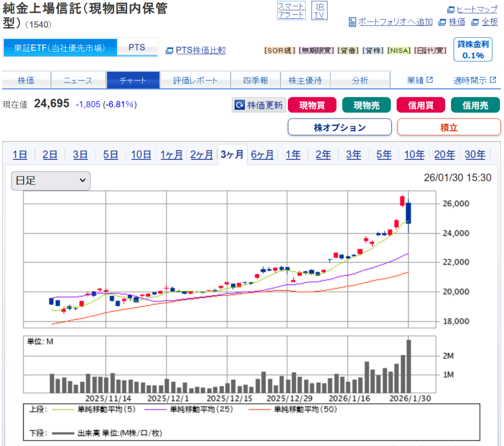Open the 日足 candle interval dropdown
The height and width of the screenshot is (446, 504).
(x=51, y=181)
